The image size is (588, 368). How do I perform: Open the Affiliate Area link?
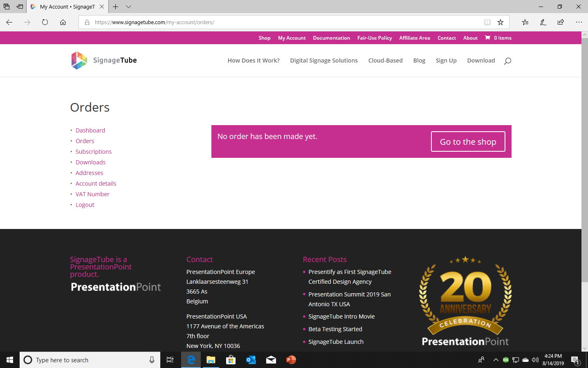415,38
